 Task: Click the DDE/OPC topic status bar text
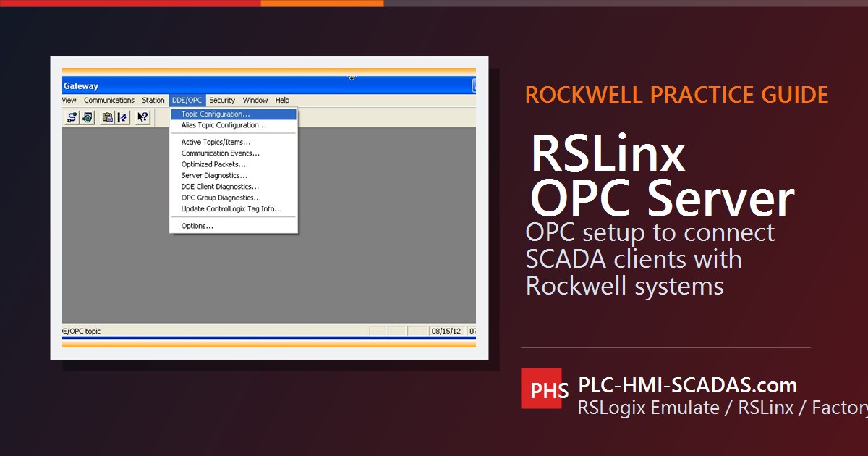82,332
